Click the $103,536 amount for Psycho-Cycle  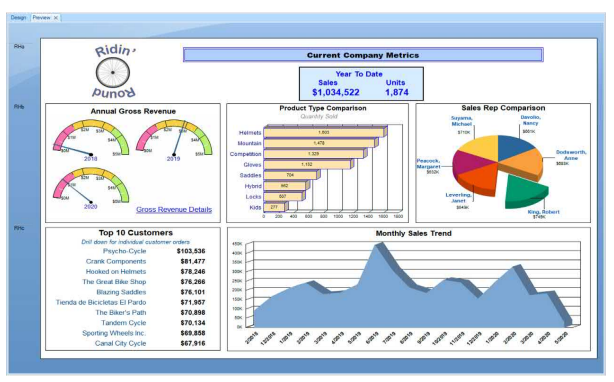coord(191,251)
